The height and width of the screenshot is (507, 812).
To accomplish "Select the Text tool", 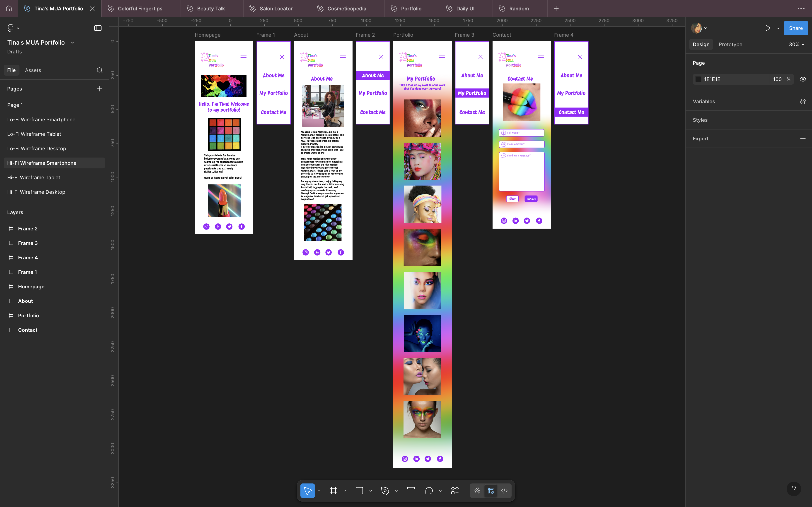I will tap(411, 491).
